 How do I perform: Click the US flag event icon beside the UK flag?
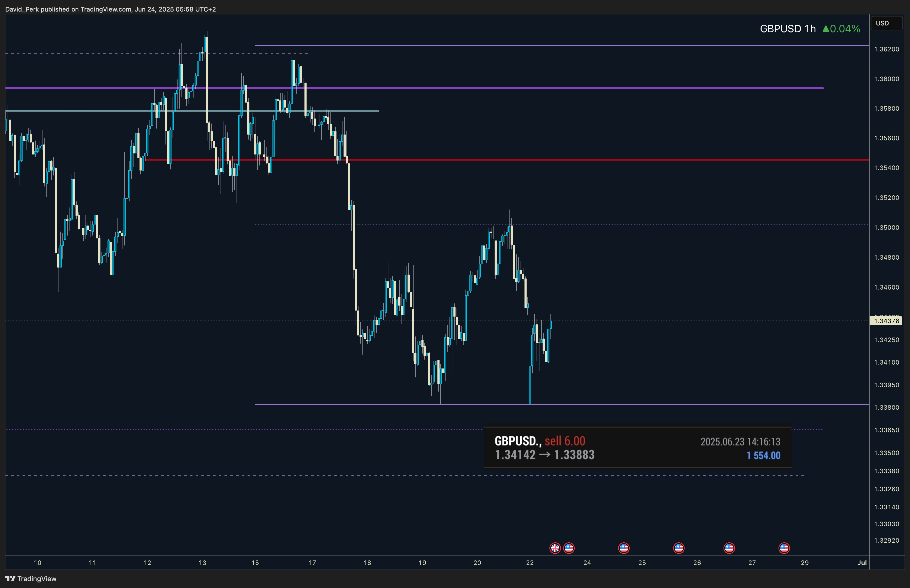click(x=569, y=548)
